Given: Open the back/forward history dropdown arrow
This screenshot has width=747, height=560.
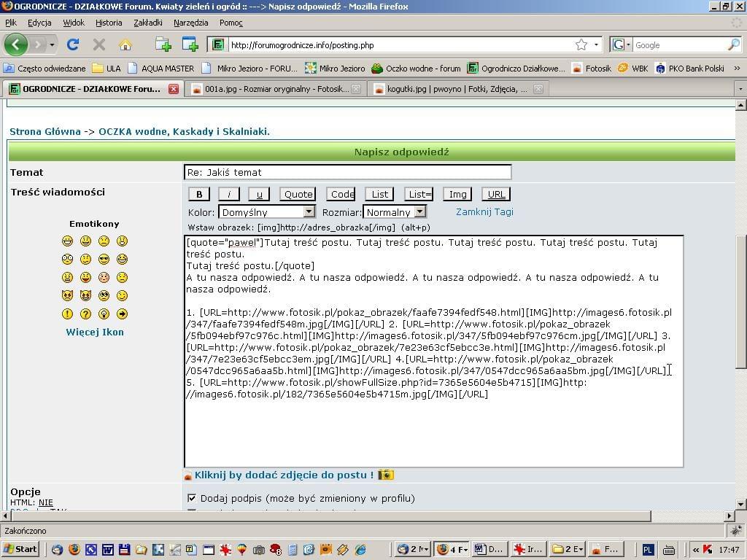Looking at the screenshot, I should click(52, 44).
